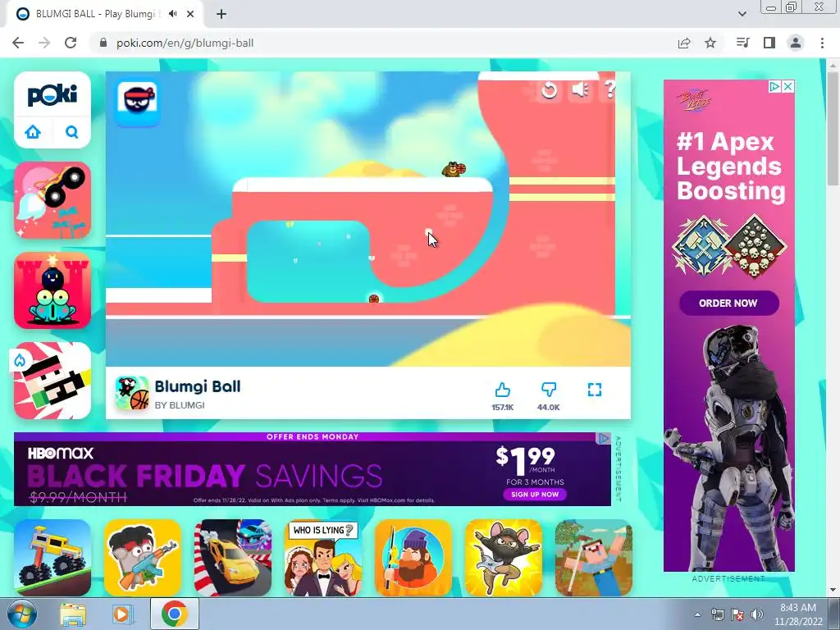This screenshot has height=630, width=840.
Task: Open the media control toolbar icon
Action: coord(743,43)
